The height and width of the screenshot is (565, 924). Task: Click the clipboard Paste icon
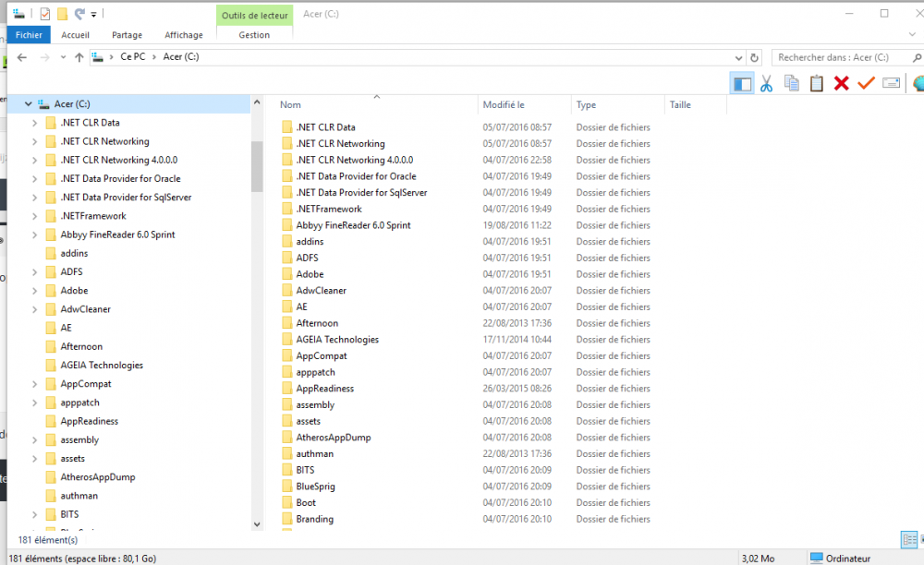click(x=816, y=83)
